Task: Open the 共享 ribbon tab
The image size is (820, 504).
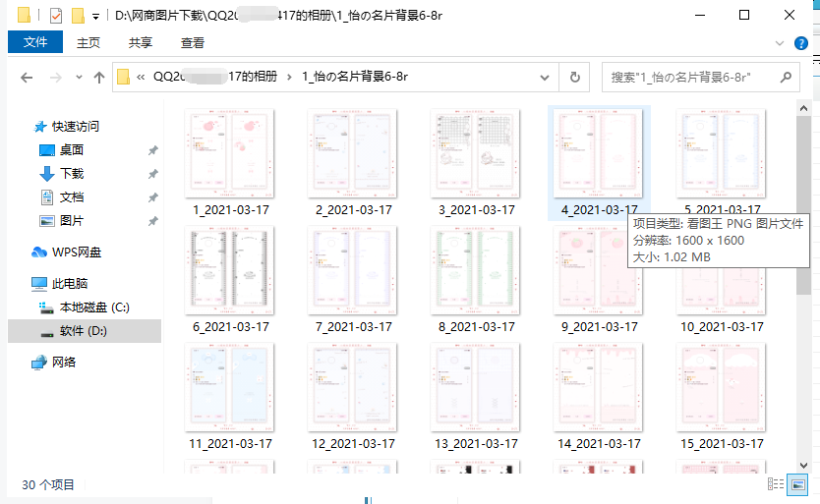Action: (x=141, y=42)
